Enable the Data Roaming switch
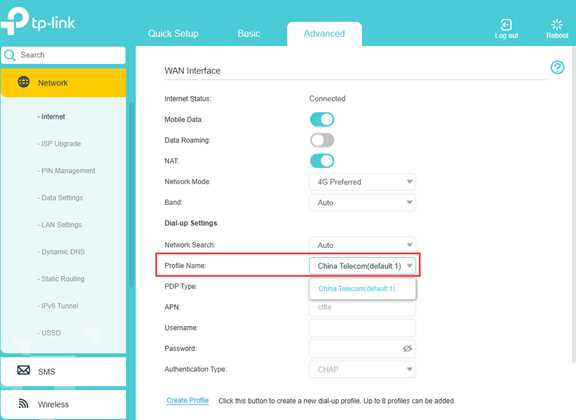576x420 pixels. [x=322, y=140]
